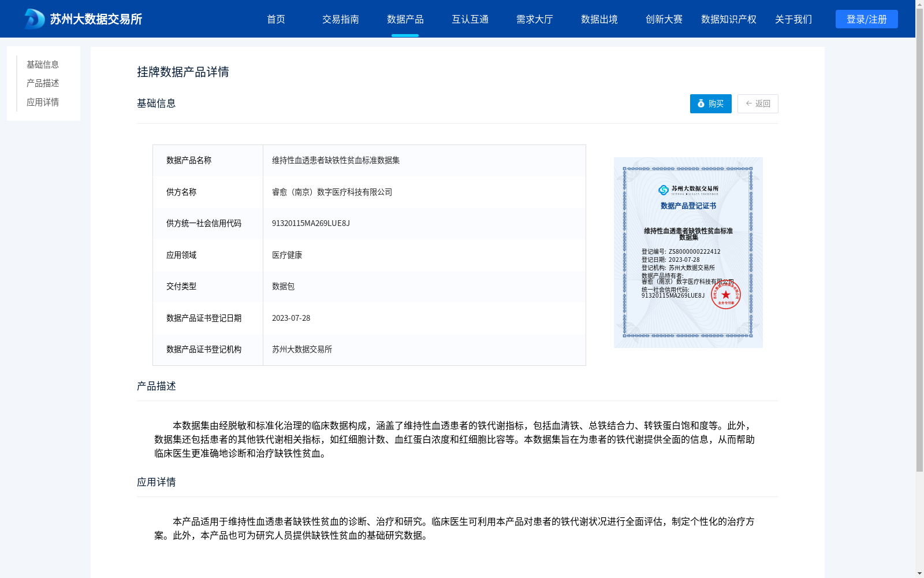This screenshot has height=578, width=924.
Task: Select the 2023-07-28 date cell
Action: 424,318
